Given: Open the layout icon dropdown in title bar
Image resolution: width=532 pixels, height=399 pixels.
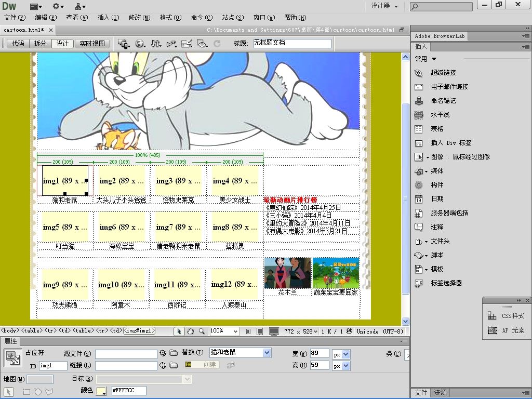Looking at the screenshot, I should (36, 6).
